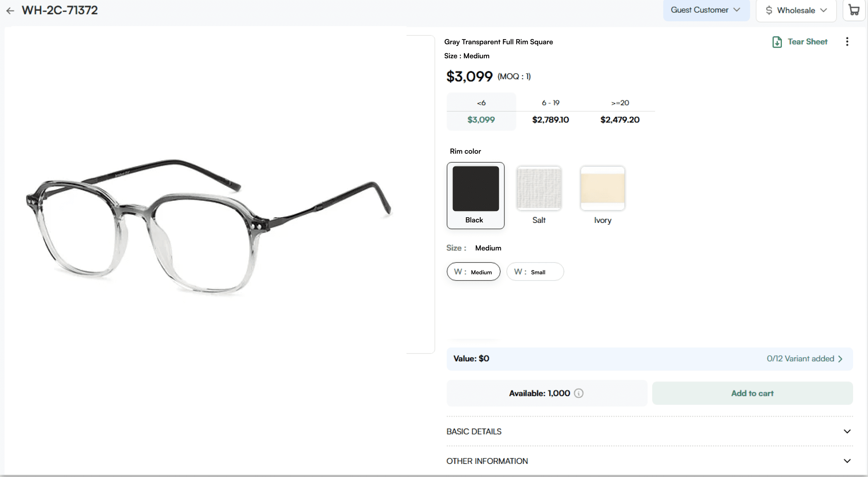The width and height of the screenshot is (868, 477).
Task: Click the back arrow icon
Action: point(10,11)
